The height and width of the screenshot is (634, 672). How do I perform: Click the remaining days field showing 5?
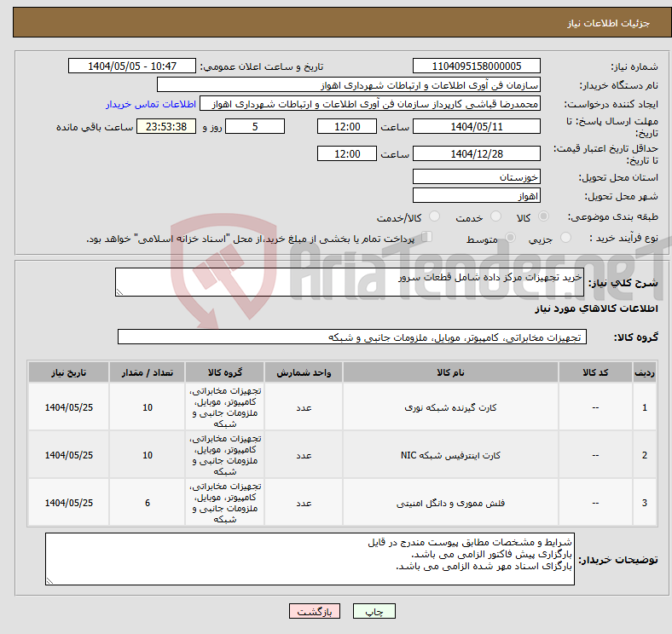pos(255,126)
